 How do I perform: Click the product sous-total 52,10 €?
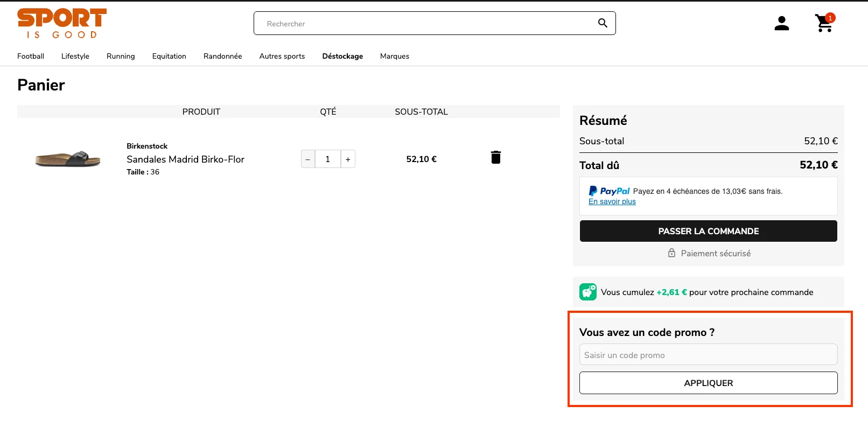pos(422,159)
